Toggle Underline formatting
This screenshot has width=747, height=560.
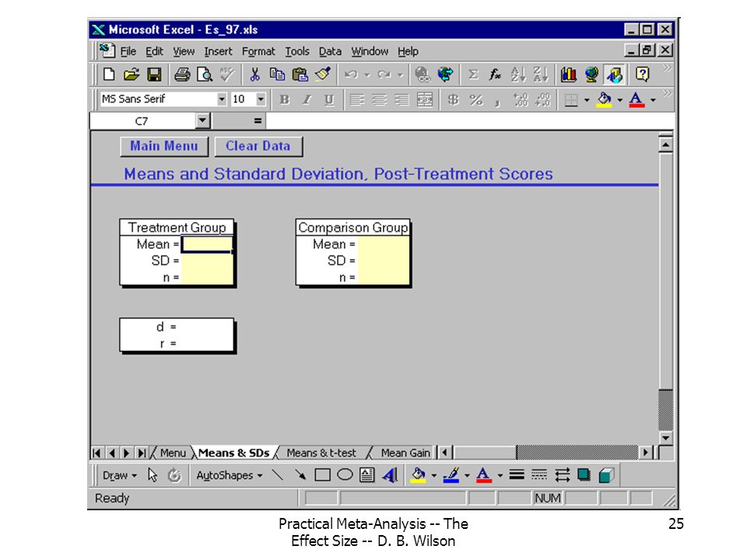tap(329, 100)
